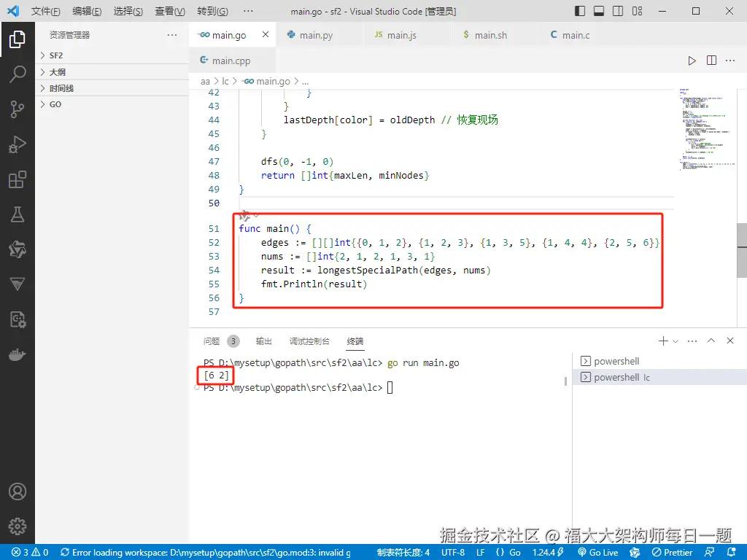Switch to the 问题 problems panel tab
The width and height of the screenshot is (747, 560).
pos(222,341)
